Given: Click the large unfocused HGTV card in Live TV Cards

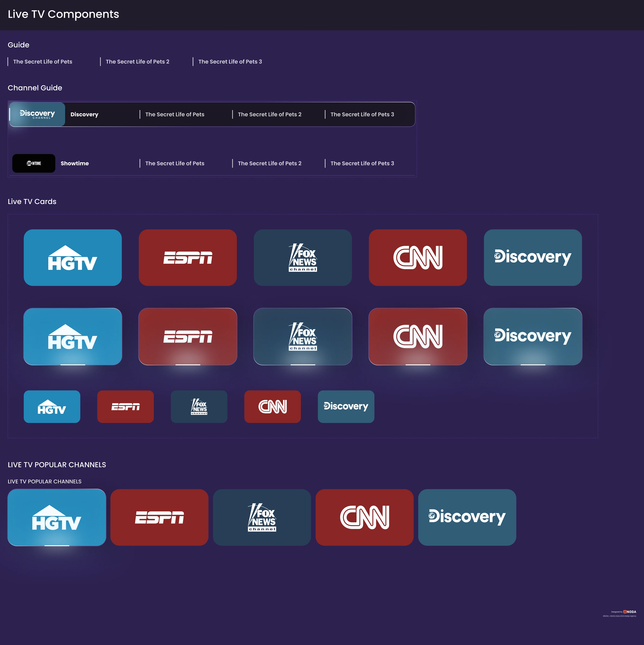Looking at the screenshot, I should [73, 257].
